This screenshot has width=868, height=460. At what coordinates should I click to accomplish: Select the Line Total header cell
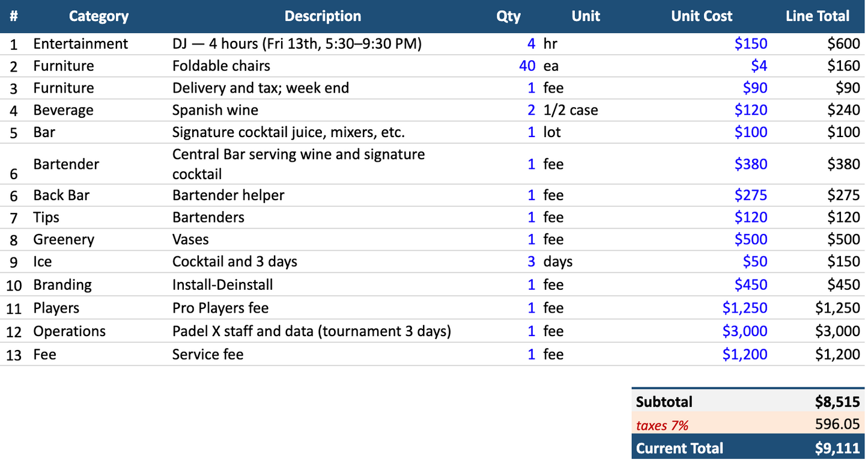[818, 16]
